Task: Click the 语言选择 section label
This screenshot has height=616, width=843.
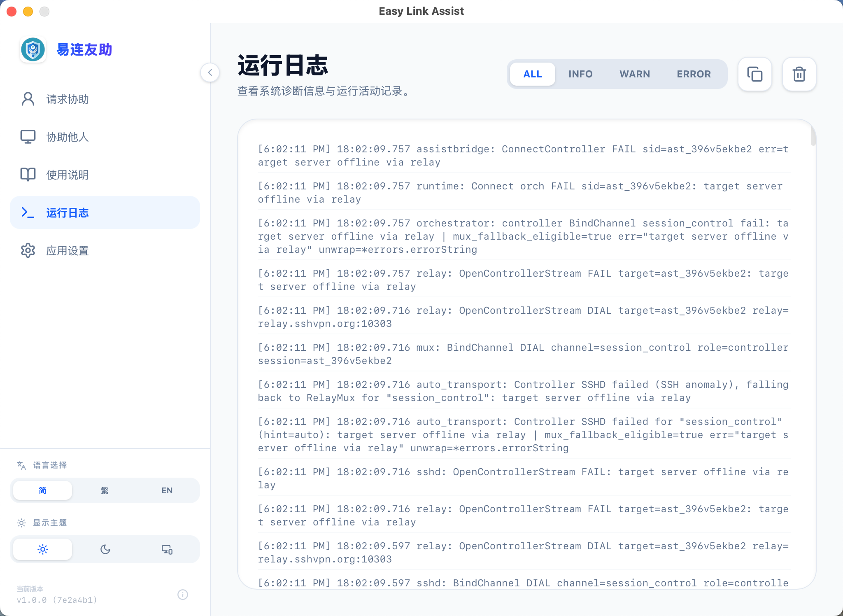Action: point(50,465)
